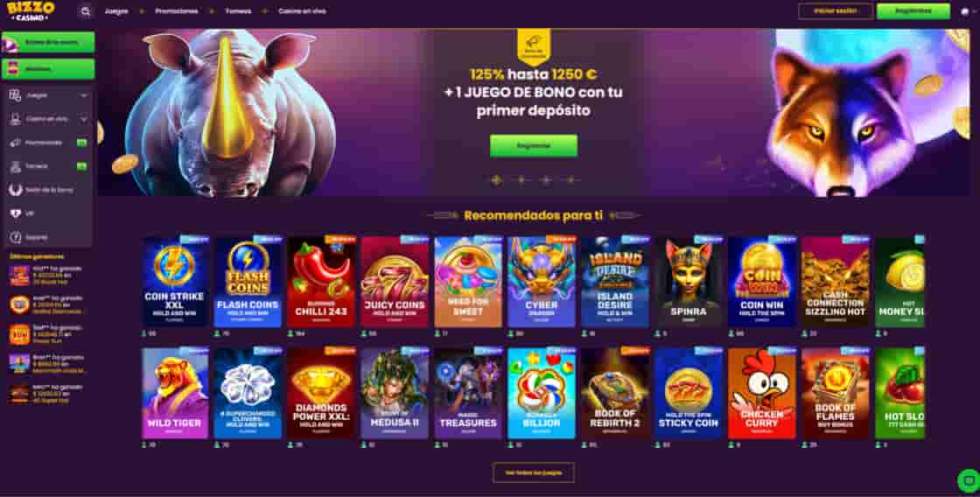This screenshot has height=497, width=980.
Task: Open the Salón de la fama laurel icon
Action: point(16,190)
